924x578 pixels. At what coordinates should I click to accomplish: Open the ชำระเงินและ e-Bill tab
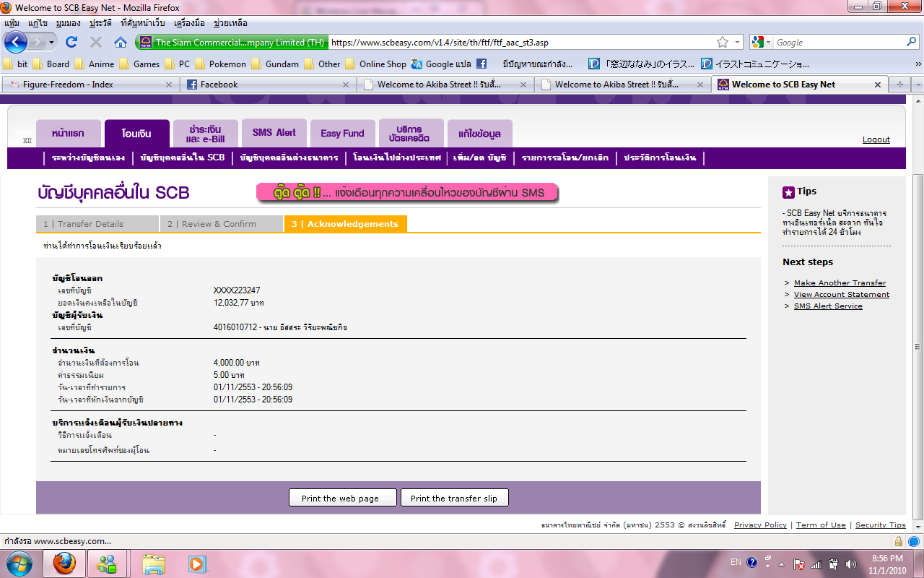[x=206, y=134]
